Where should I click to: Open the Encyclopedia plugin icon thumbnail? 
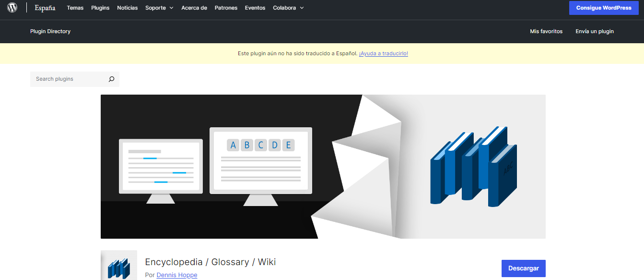pos(118,265)
